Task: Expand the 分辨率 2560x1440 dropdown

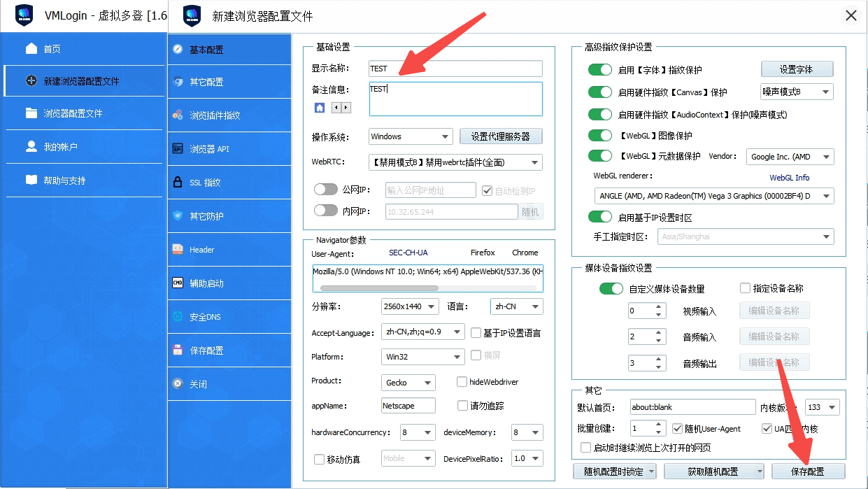Action: 410,306
